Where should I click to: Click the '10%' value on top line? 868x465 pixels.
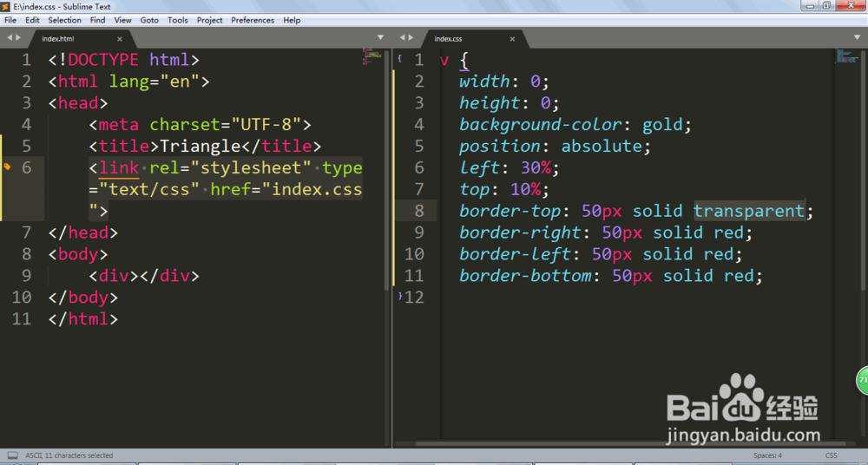(525, 189)
